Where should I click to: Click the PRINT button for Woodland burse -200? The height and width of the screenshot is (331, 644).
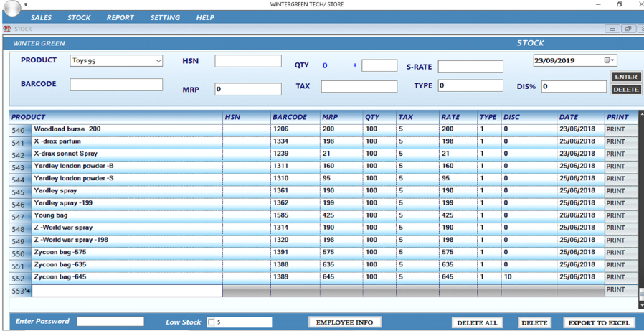[620, 129]
